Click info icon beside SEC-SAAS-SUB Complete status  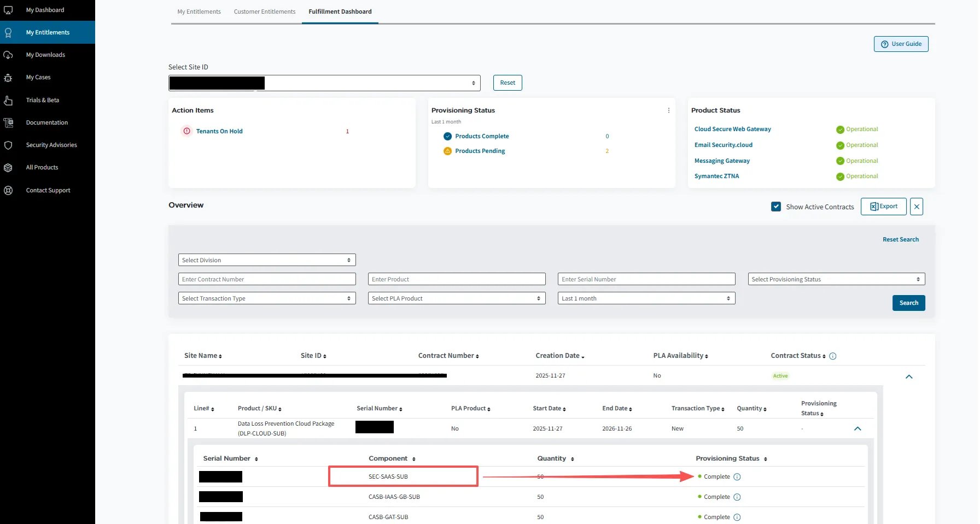(x=737, y=477)
